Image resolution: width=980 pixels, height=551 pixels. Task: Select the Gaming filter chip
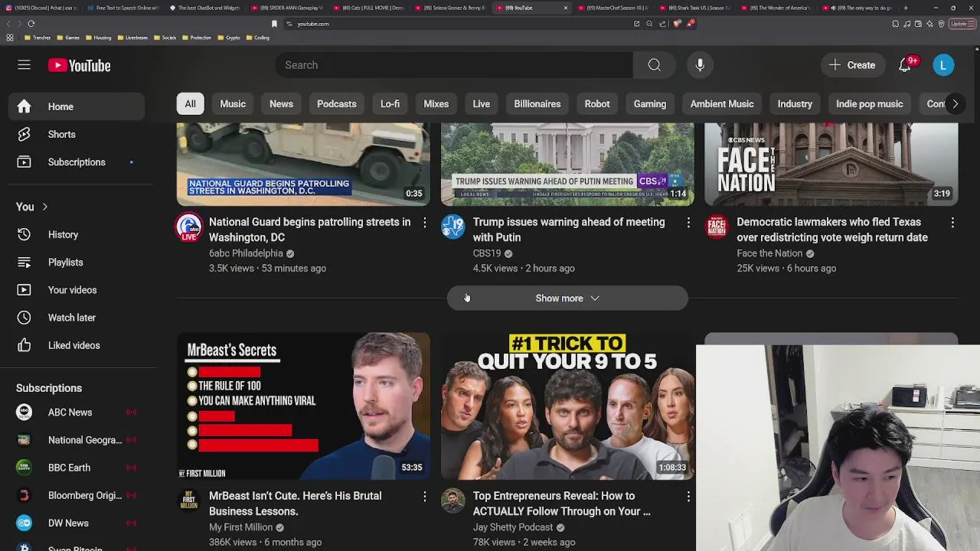coord(650,104)
